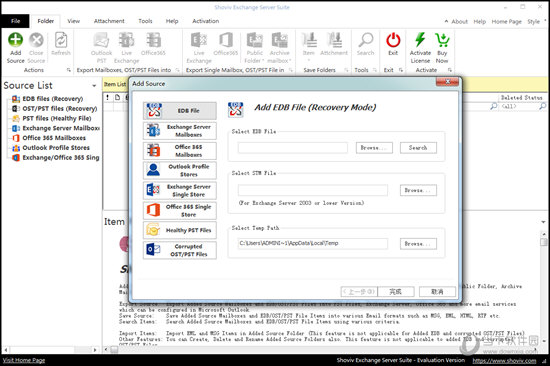Browse for the EDB file

click(374, 148)
